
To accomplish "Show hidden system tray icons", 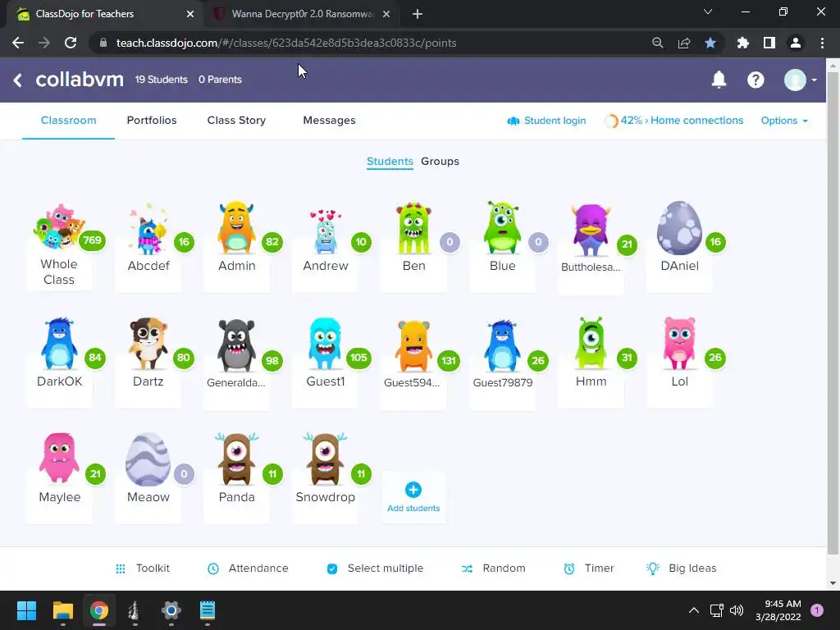I will (694, 610).
